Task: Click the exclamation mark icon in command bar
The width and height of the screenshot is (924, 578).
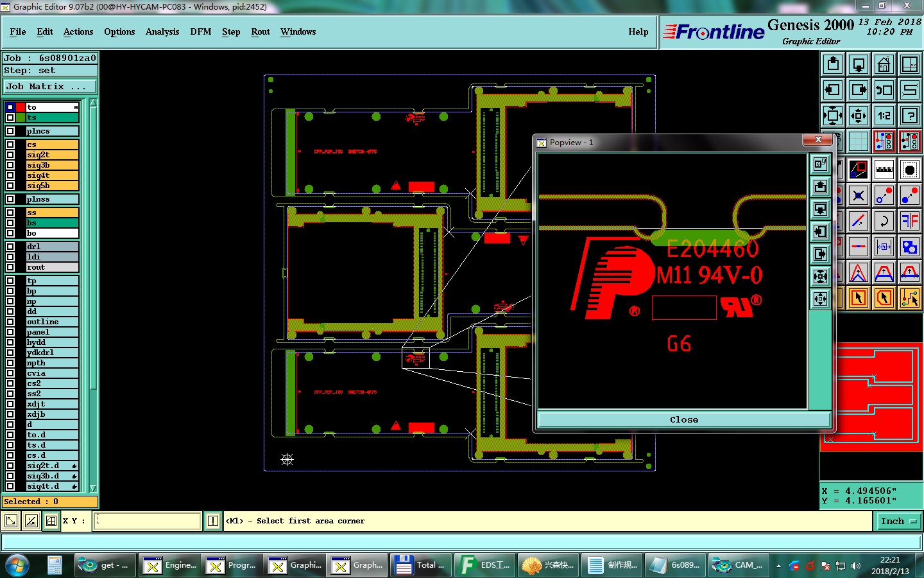Action: (x=213, y=521)
